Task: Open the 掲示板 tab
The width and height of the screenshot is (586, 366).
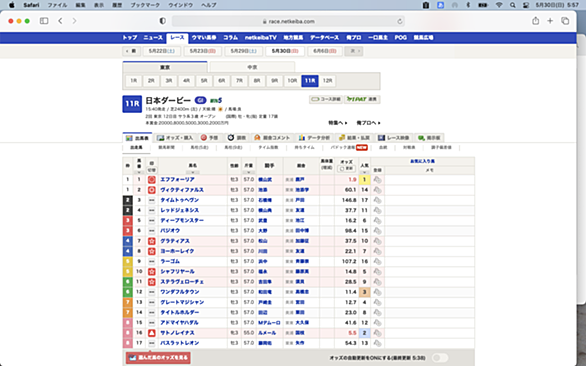Action: coord(429,138)
